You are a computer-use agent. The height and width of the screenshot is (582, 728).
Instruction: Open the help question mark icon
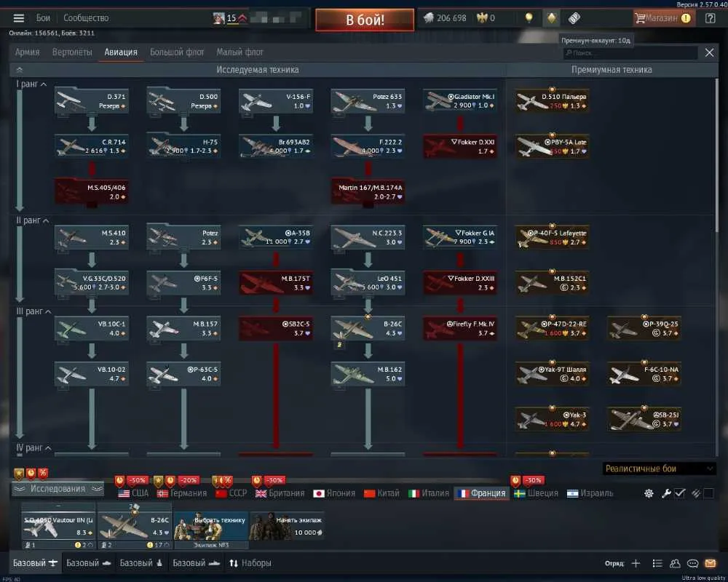point(710,18)
